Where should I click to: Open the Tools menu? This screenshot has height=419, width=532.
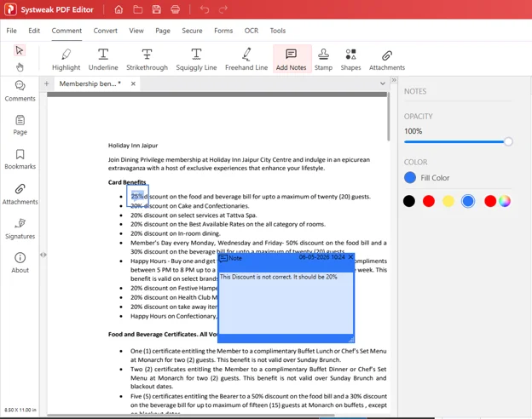click(278, 31)
